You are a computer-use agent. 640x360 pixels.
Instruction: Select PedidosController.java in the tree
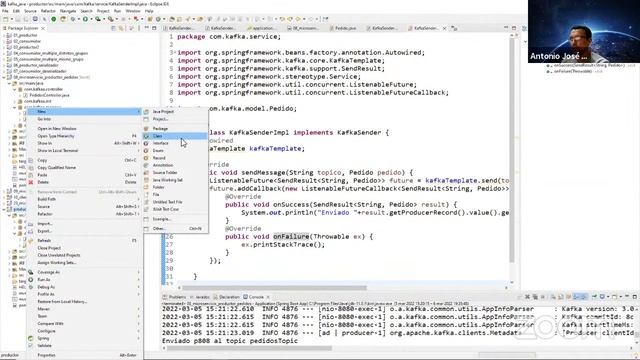[49, 95]
